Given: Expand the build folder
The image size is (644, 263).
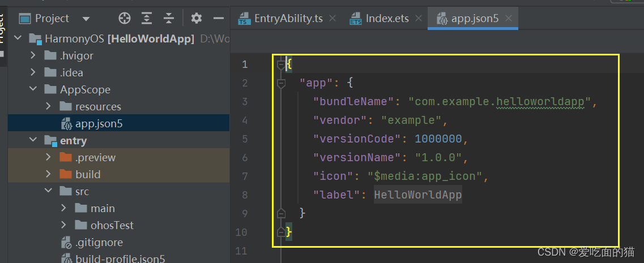Looking at the screenshot, I should tap(48, 174).
